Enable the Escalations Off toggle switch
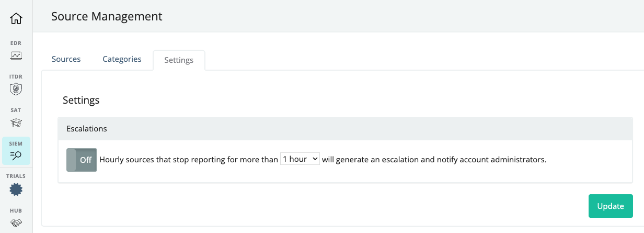 82,160
